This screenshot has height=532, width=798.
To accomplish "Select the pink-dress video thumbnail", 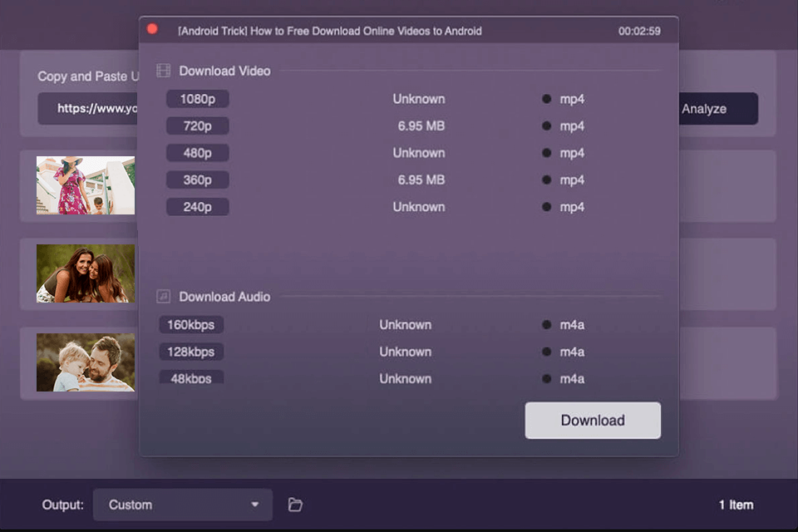I will 84,185.
